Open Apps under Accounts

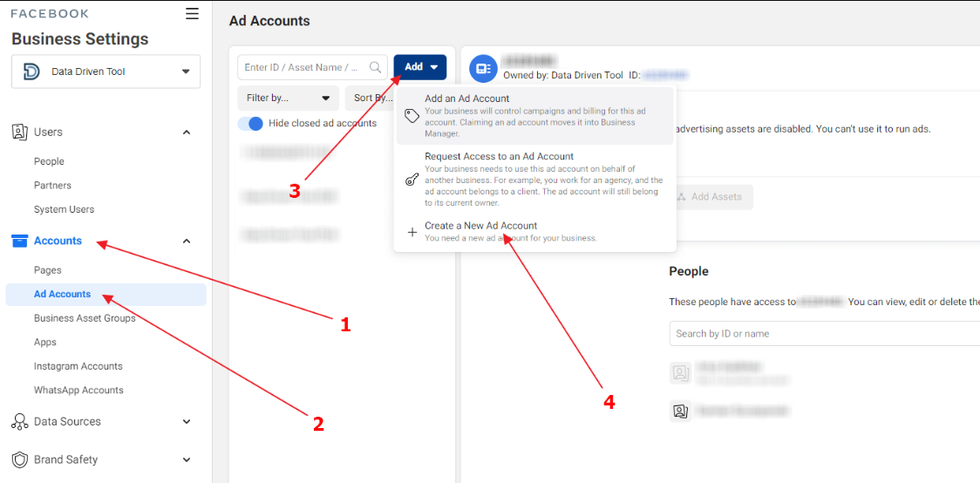coord(45,342)
